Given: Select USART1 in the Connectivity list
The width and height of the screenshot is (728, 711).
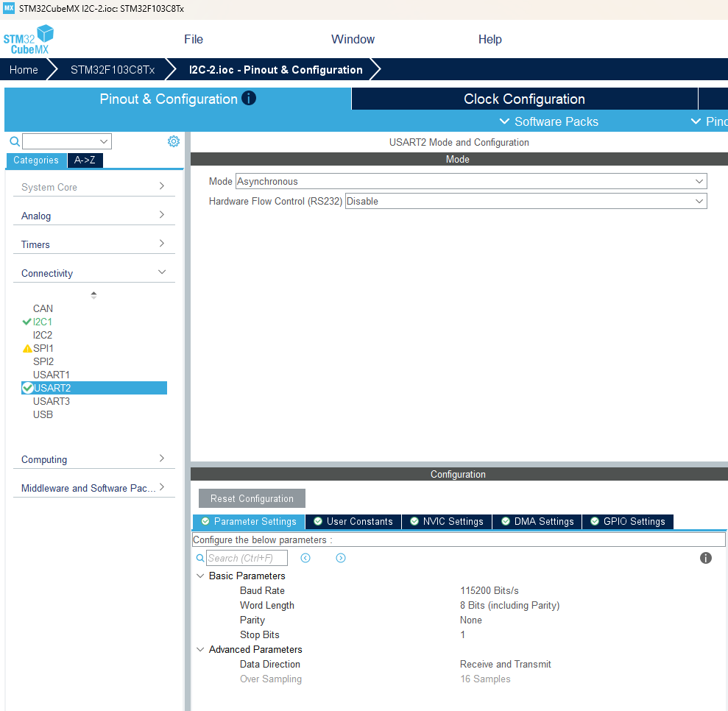Looking at the screenshot, I should (52, 375).
